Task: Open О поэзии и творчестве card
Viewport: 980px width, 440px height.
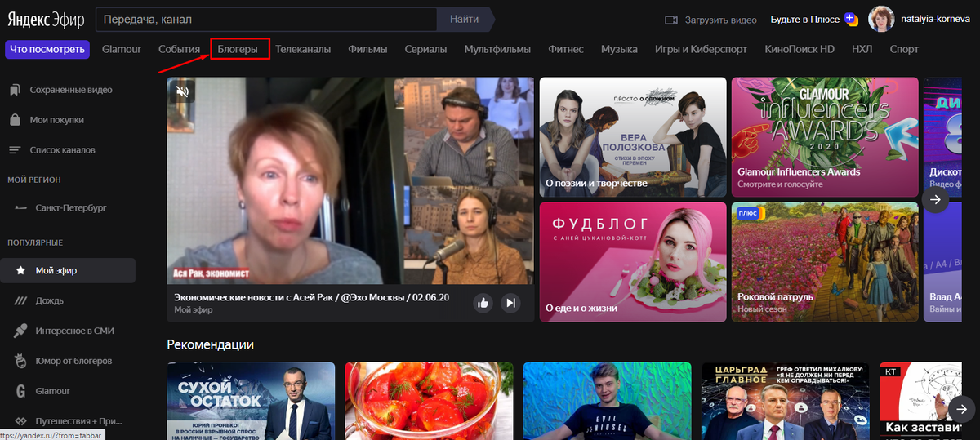Action: [633, 137]
